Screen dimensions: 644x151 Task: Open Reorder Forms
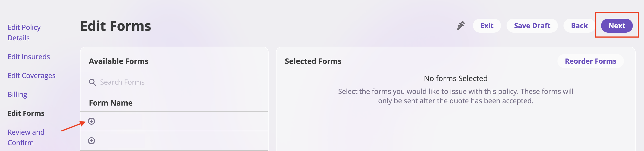(x=590, y=61)
